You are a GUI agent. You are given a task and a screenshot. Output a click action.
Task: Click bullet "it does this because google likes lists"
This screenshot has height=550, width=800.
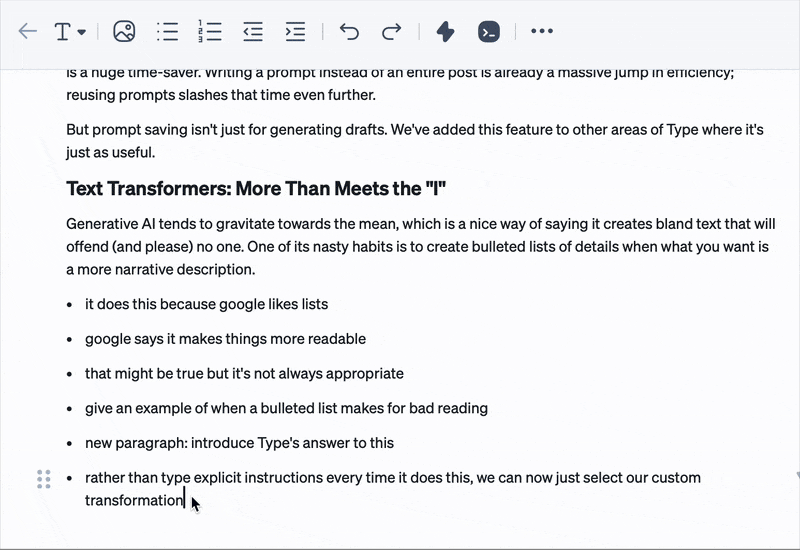pos(207,304)
